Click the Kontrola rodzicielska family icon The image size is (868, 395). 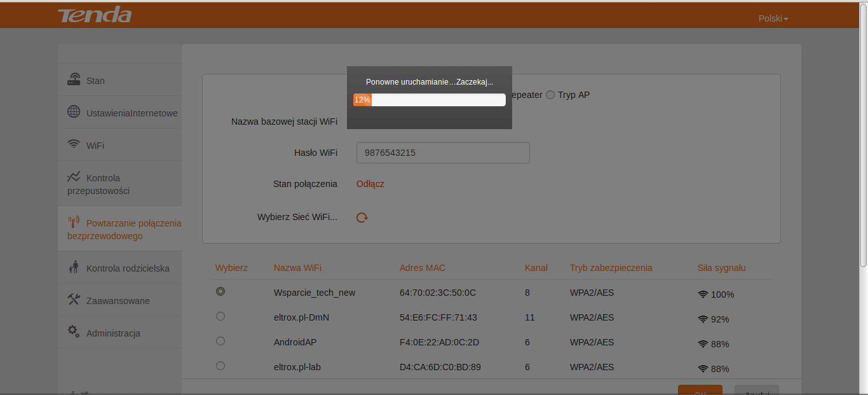[x=74, y=267]
